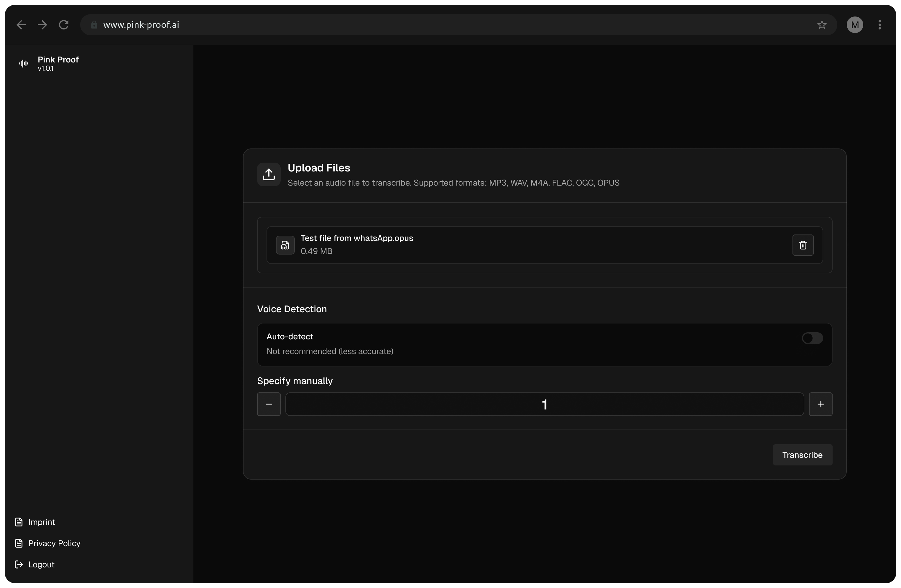The height and width of the screenshot is (588, 901).
Task: Click the address bar URL
Action: [141, 25]
